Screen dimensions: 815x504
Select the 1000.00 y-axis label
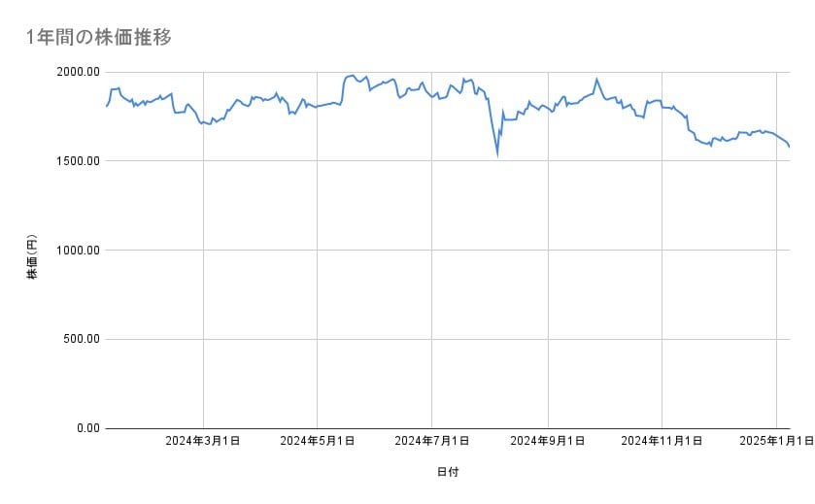[x=78, y=251]
